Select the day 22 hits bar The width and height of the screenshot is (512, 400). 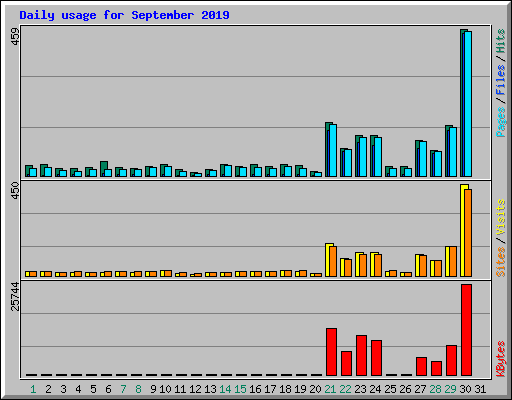point(342,162)
